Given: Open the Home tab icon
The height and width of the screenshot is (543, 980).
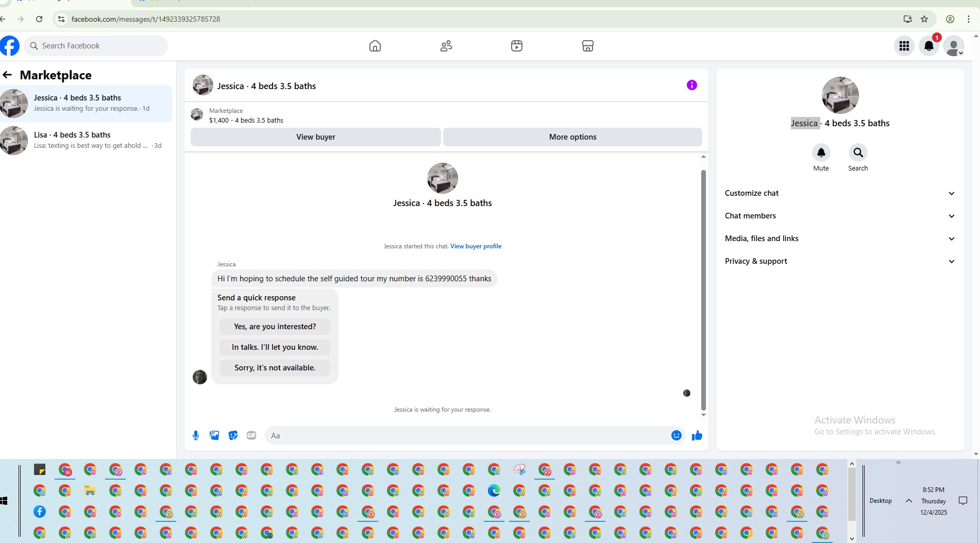Looking at the screenshot, I should [x=375, y=46].
